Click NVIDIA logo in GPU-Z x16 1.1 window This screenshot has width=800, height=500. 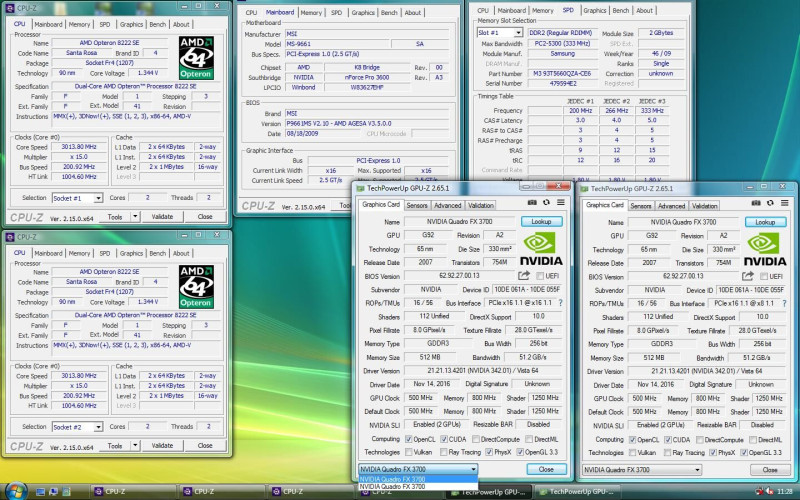541,249
